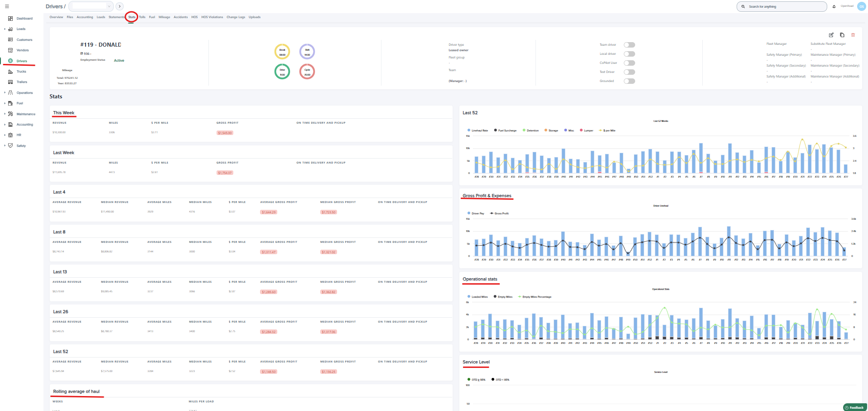Click the edit driver pencil icon
The width and height of the screenshot is (868, 411).
click(x=831, y=35)
